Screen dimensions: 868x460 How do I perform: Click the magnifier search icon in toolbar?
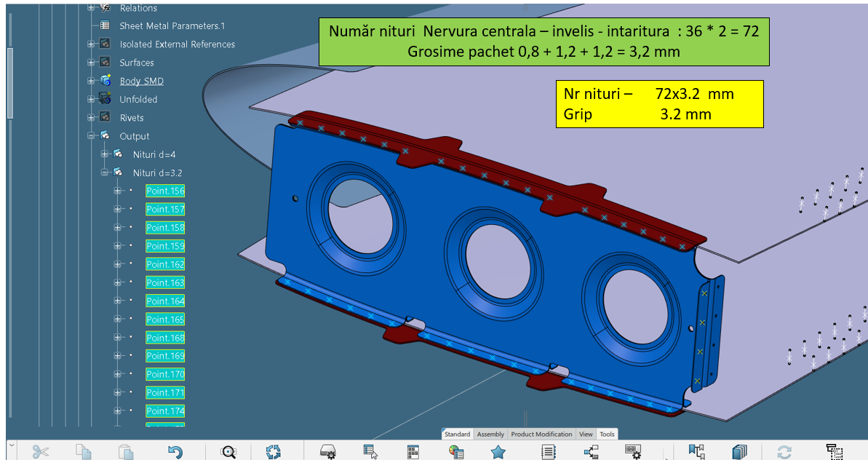pos(228,452)
